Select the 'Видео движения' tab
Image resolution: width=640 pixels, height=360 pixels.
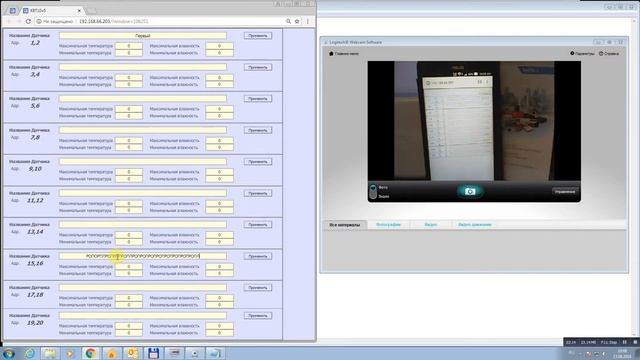point(475,225)
